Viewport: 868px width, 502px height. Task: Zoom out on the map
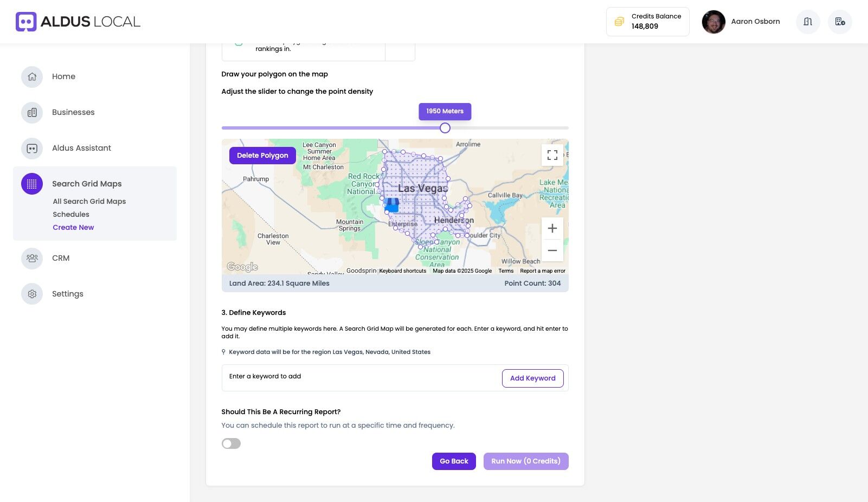pyautogui.click(x=552, y=250)
